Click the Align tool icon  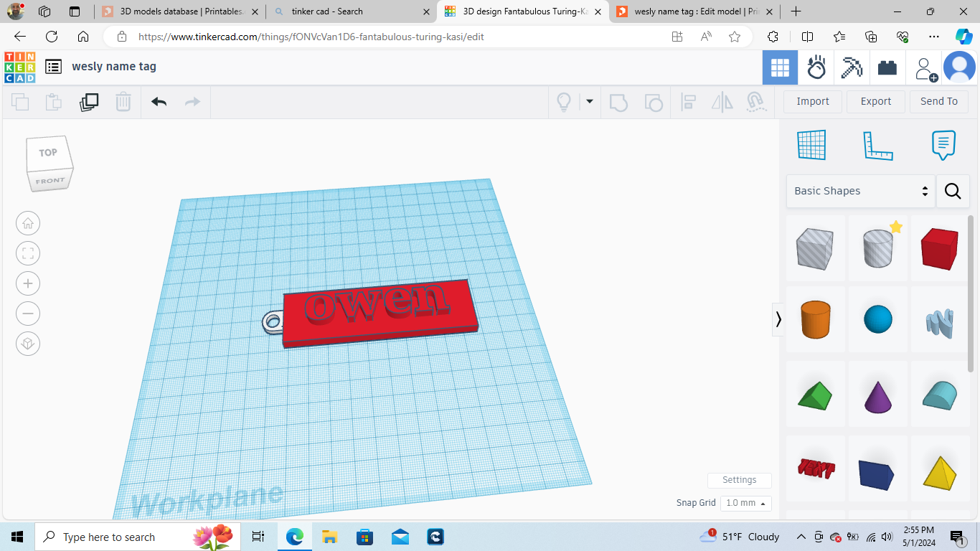pyautogui.click(x=688, y=102)
